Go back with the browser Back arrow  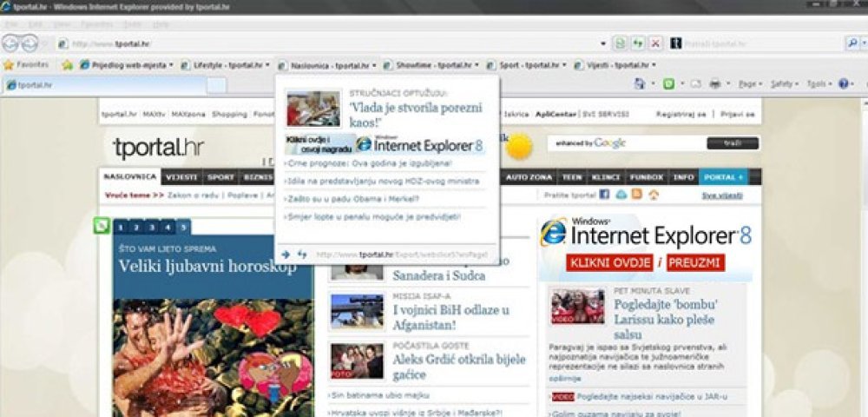11,43
